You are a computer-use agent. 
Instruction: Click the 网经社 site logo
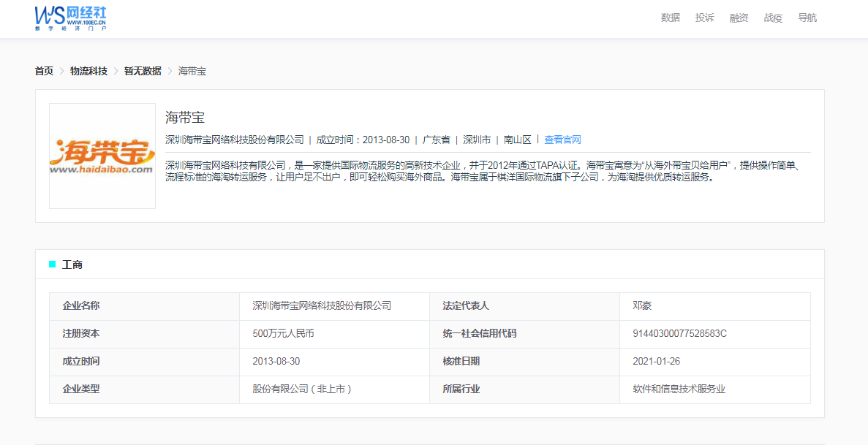pos(70,18)
